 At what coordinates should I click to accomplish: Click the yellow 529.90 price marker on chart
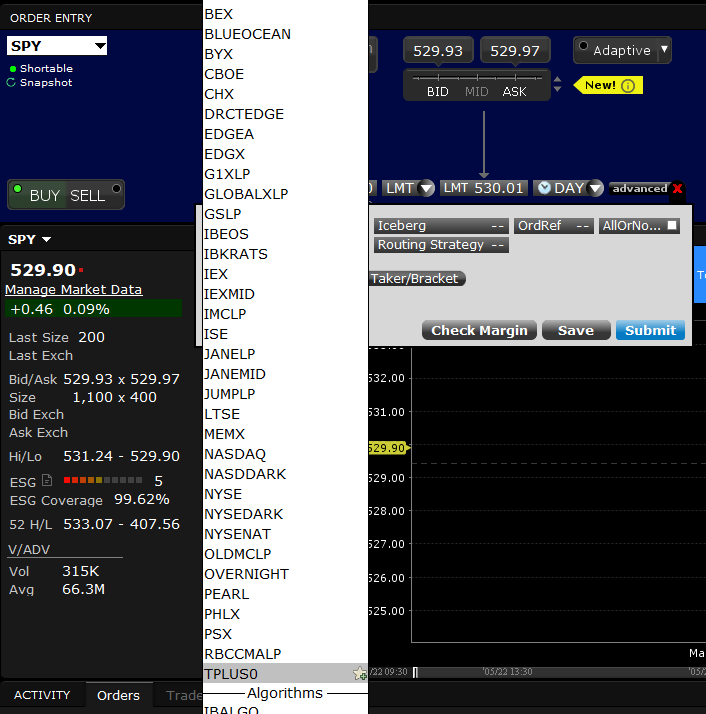point(387,448)
